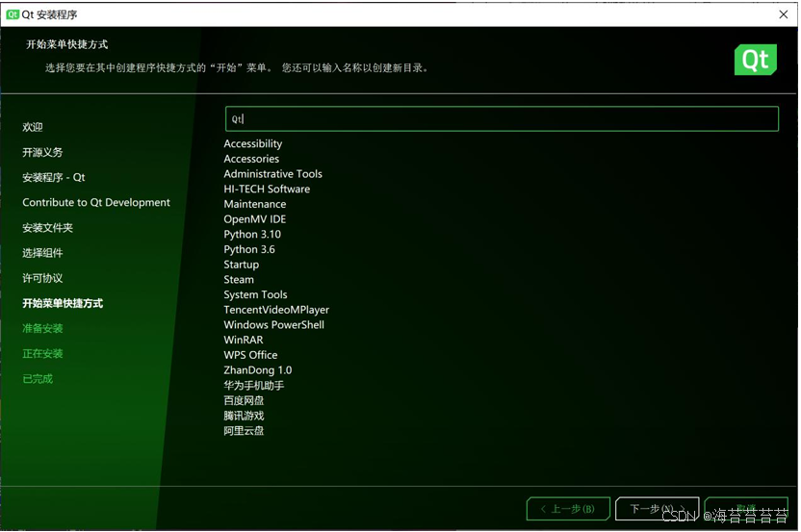Pick System Tools from the list
Screen dimensions: 801x532
click(x=255, y=294)
